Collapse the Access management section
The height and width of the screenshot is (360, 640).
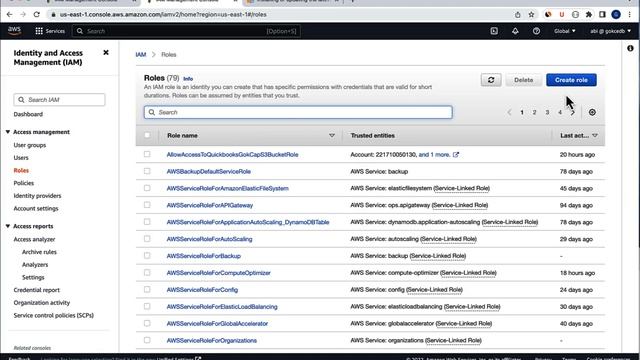pyautogui.click(x=8, y=132)
